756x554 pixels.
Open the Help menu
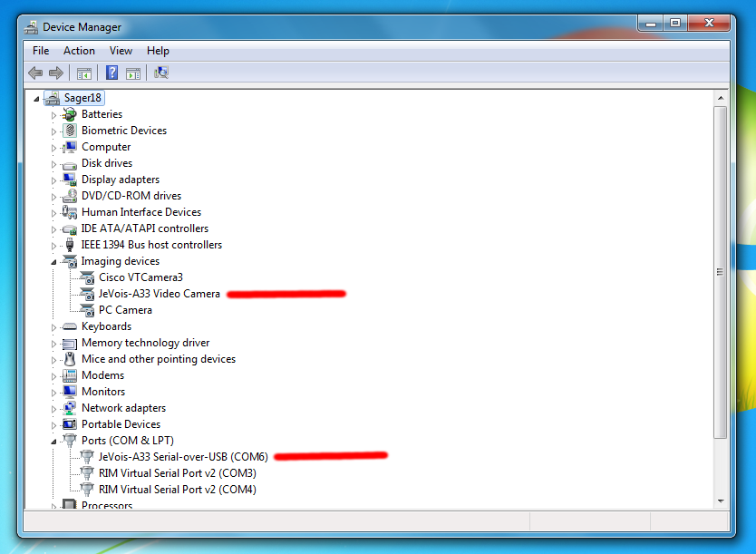coord(158,51)
